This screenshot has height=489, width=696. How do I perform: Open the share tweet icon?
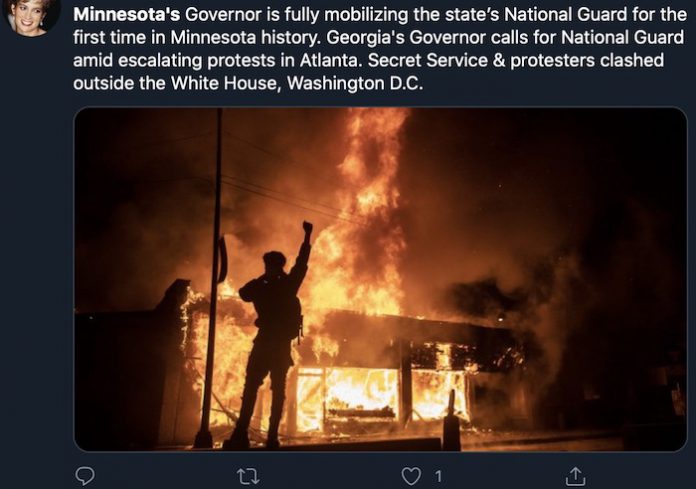coord(575,476)
